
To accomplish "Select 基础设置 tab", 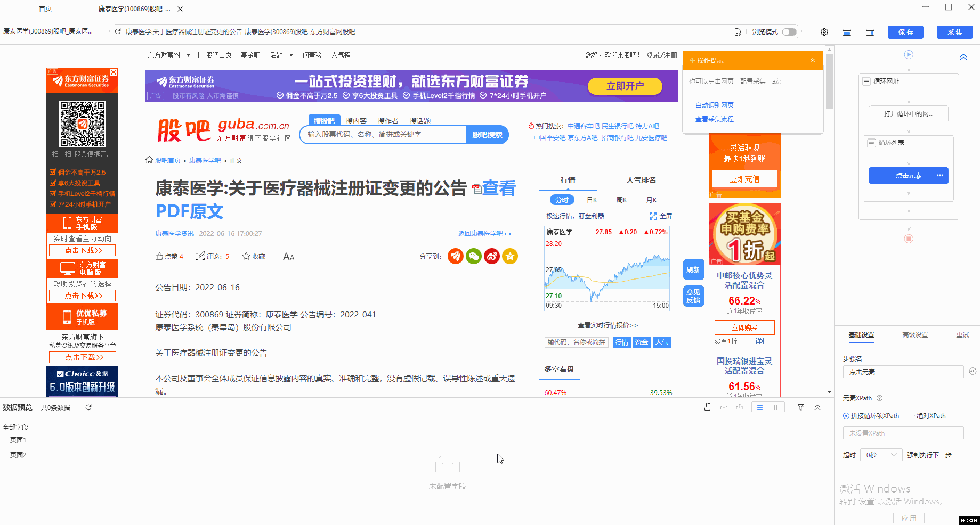I will coord(861,335).
